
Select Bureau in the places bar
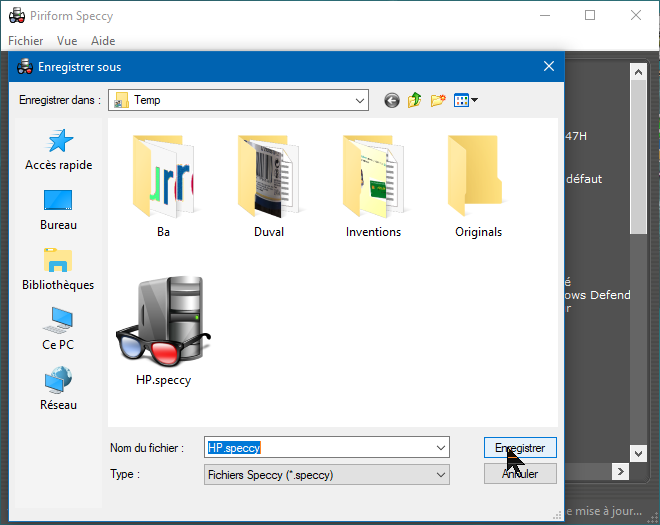59,210
